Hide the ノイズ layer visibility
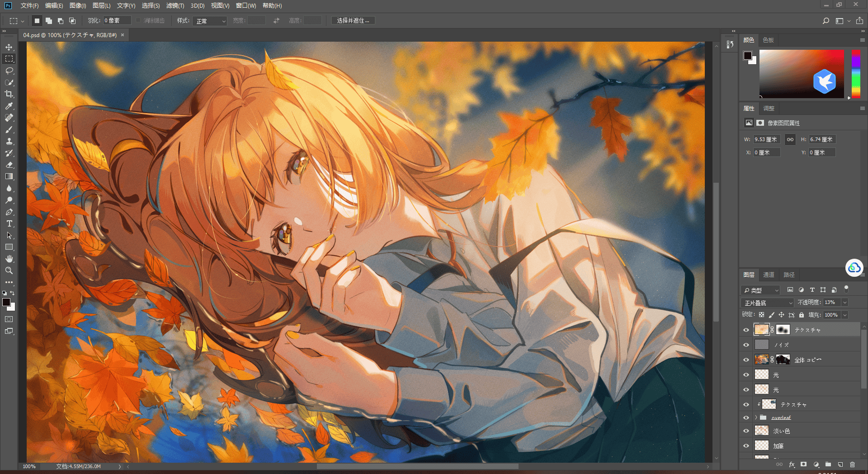Screen dimensions: 868x474 point(746,345)
